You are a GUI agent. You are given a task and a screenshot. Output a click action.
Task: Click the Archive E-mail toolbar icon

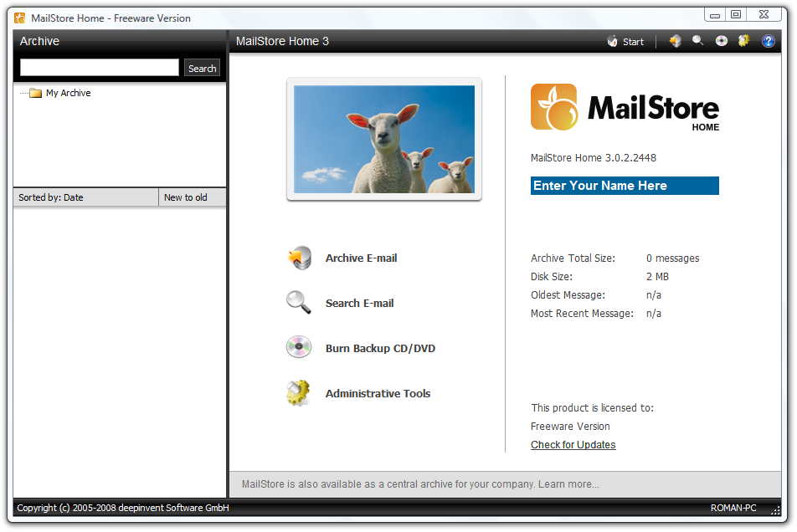[x=675, y=41]
